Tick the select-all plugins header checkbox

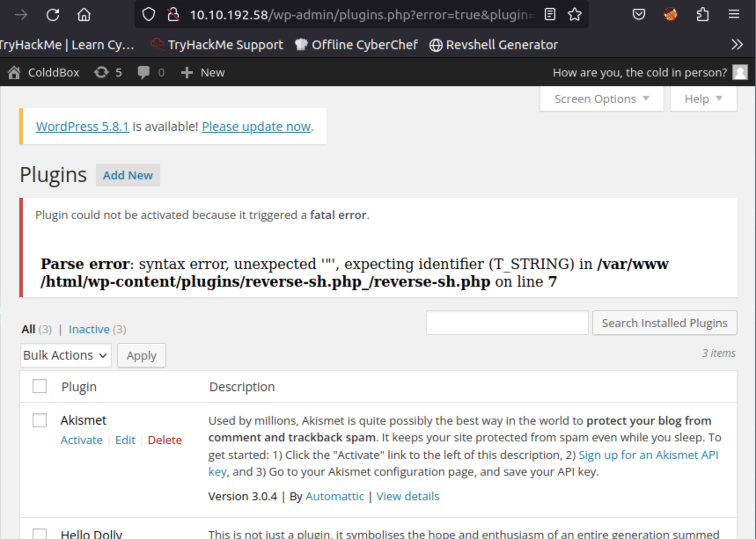pos(40,386)
